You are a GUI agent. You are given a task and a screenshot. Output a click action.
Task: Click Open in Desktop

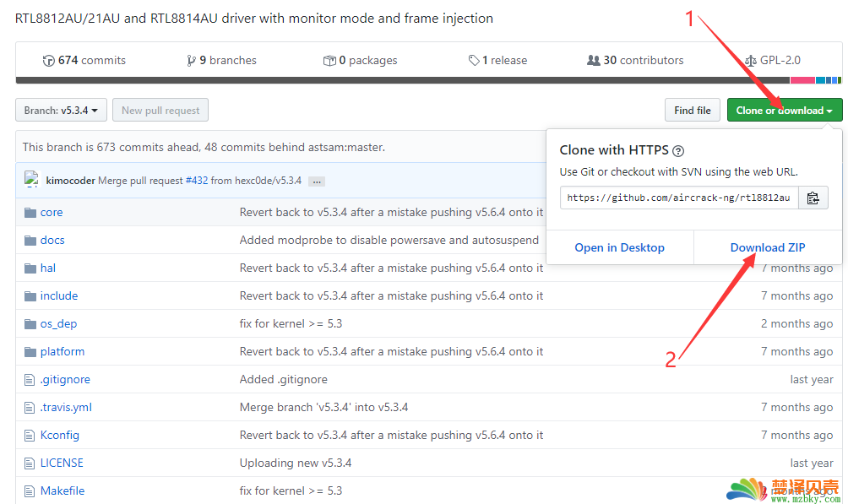coord(620,247)
